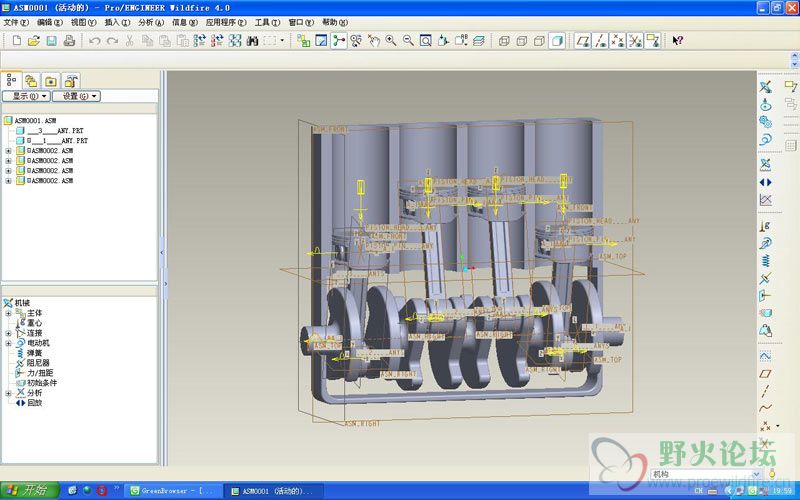Expand the 连接 node in mechanism tree
This screenshot has width=800, height=500.
[8, 333]
